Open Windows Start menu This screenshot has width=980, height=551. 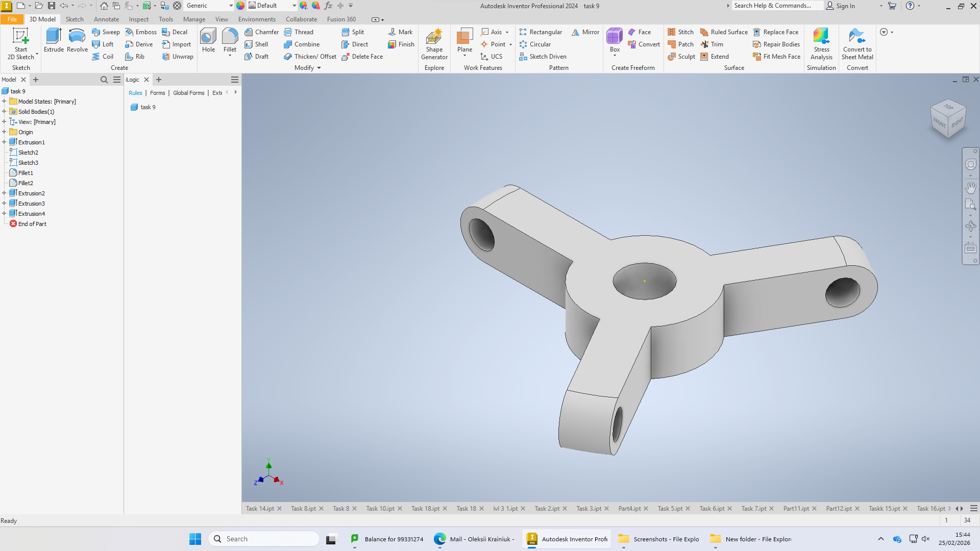195,539
